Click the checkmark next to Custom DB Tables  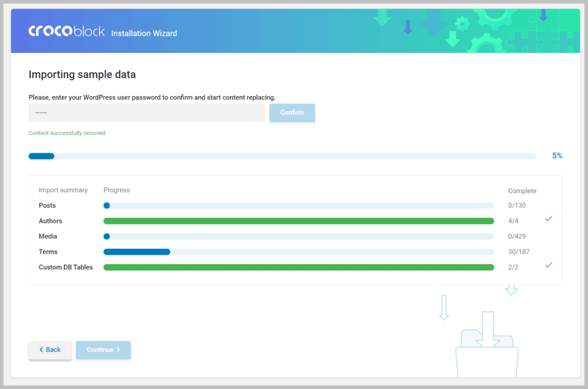point(548,265)
